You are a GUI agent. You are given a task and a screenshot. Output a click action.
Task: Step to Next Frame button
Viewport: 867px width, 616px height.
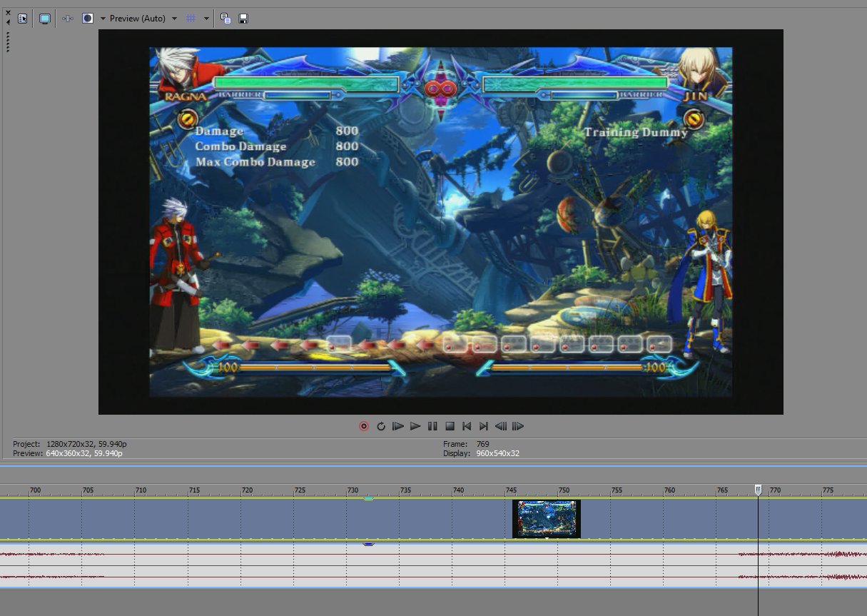point(518,426)
